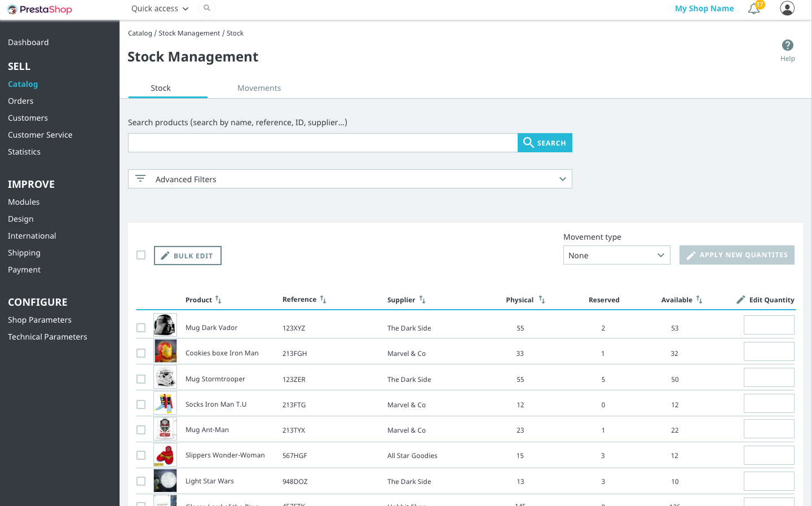Click the Mug Dark Vador thumbnail
This screenshot has width=812, height=506.
click(x=165, y=325)
